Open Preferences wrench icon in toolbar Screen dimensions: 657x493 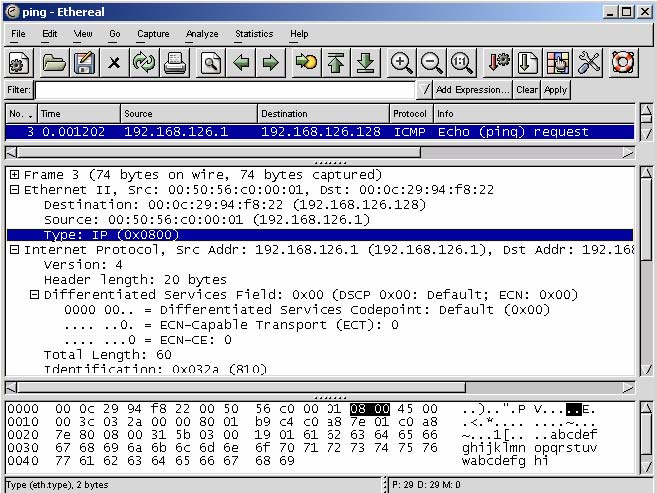click(x=589, y=63)
